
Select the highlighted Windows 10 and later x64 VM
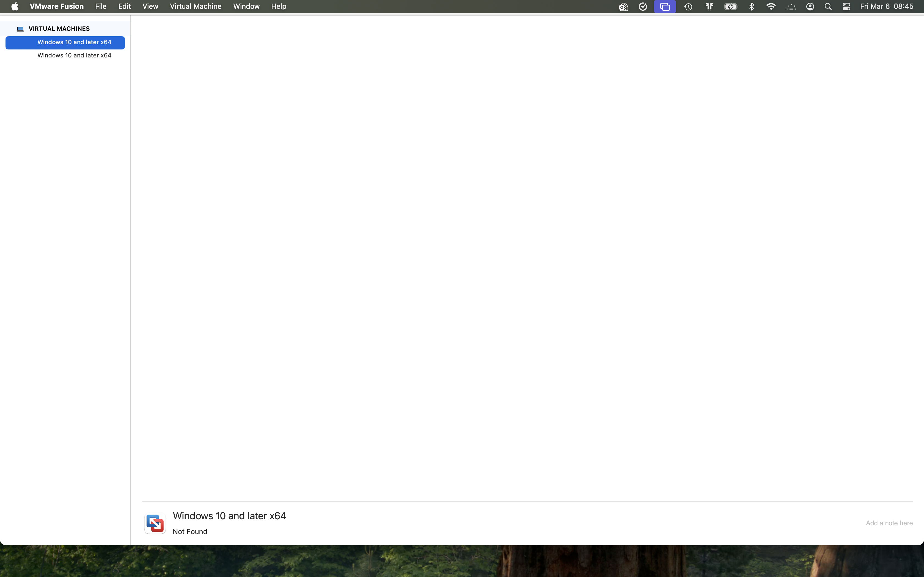[x=74, y=42]
